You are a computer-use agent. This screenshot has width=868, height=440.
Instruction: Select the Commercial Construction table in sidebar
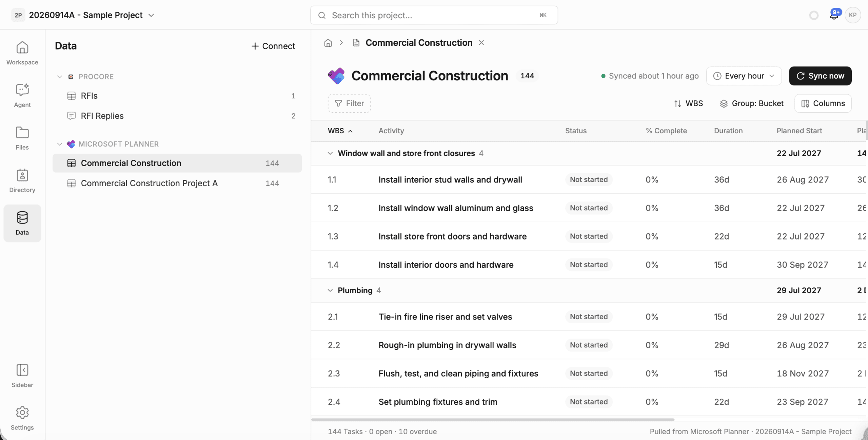pos(177,163)
